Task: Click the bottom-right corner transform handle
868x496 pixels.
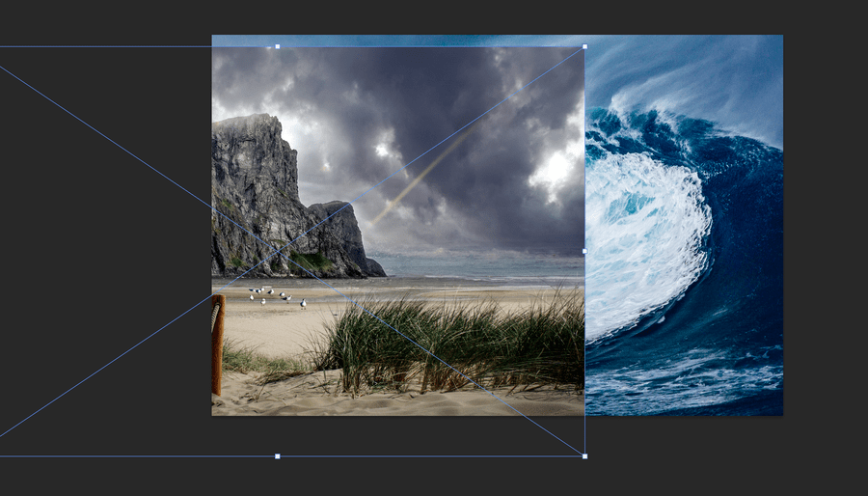Action: click(x=585, y=456)
